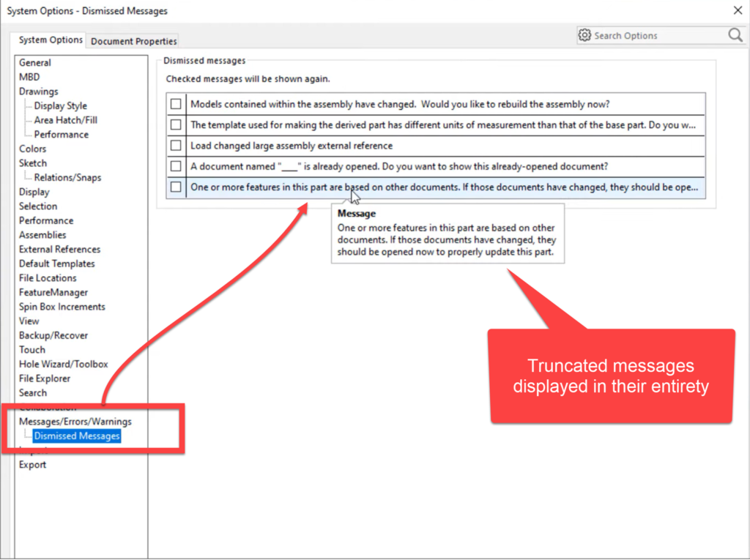Select General in the options tree

click(35, 63)
